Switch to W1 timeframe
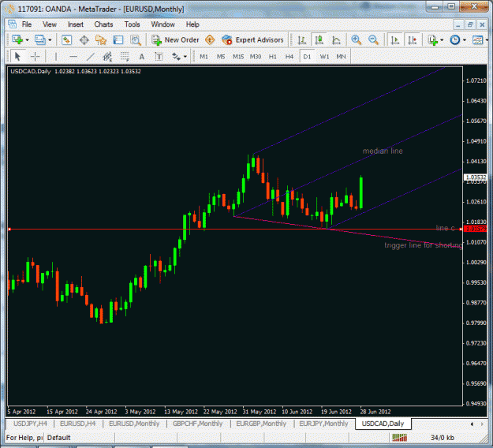Viewport: 493px width, 448px height. click(324, 57)
